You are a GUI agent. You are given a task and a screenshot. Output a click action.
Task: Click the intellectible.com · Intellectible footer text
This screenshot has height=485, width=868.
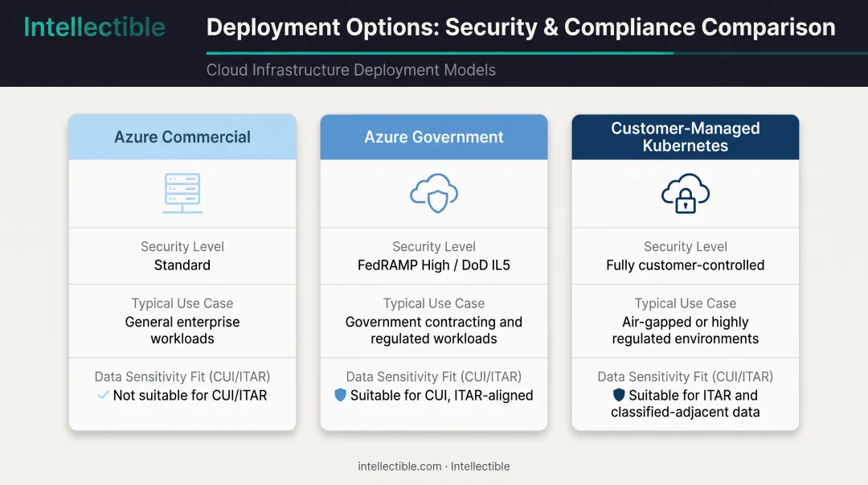click(434, 467)
